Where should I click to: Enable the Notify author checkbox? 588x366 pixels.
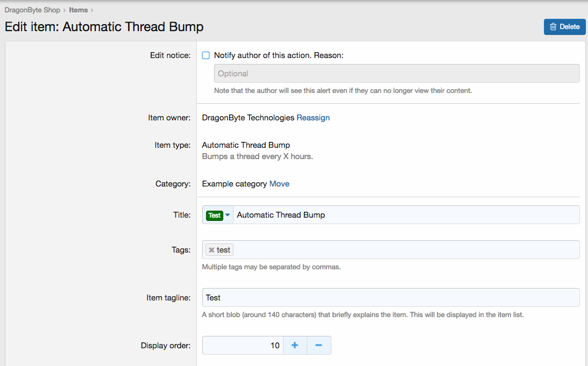[206, 55]
